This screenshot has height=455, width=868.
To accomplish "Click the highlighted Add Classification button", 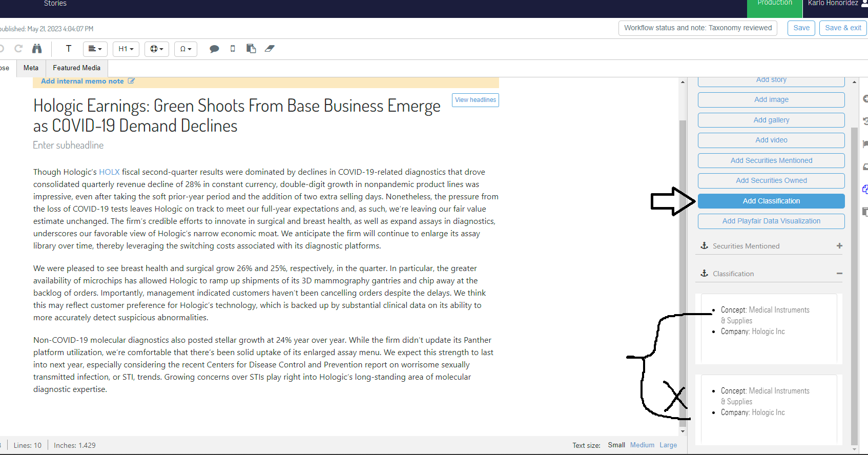I will (771, 201).
